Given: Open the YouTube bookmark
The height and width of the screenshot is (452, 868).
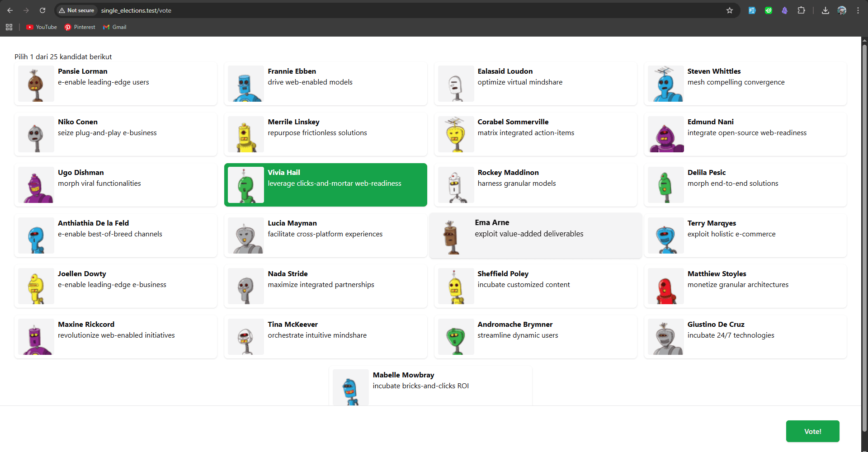Looking at the screenshot, I should [x=42, y=27].
